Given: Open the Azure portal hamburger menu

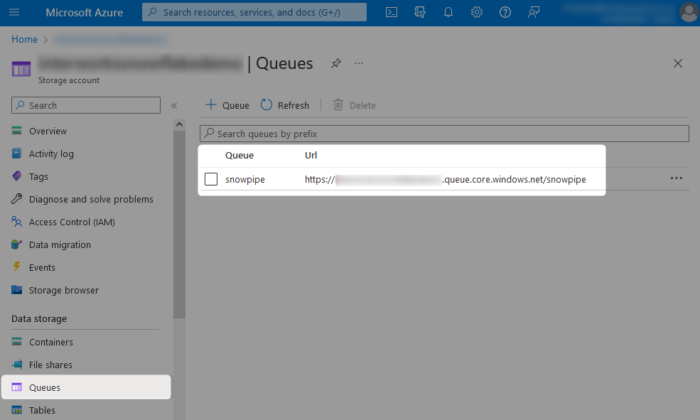Looking at the screenshot, I should 14,12.
